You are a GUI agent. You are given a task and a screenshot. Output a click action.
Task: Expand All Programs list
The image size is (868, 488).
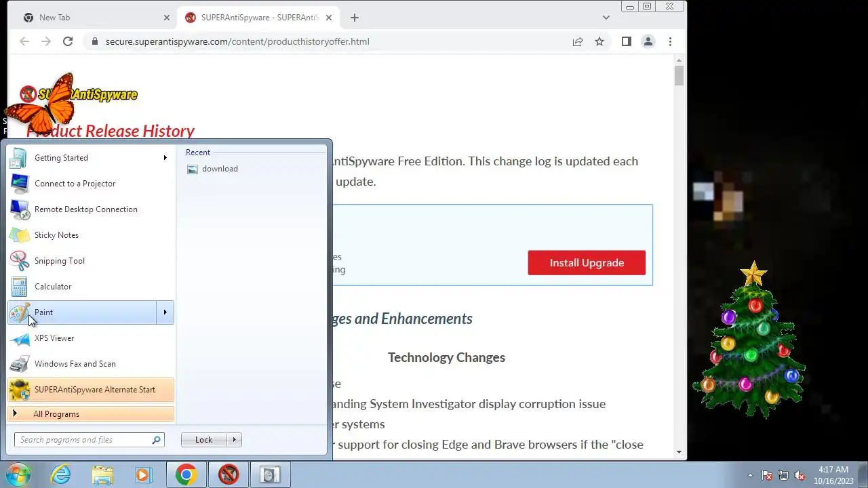click(91, 414)
